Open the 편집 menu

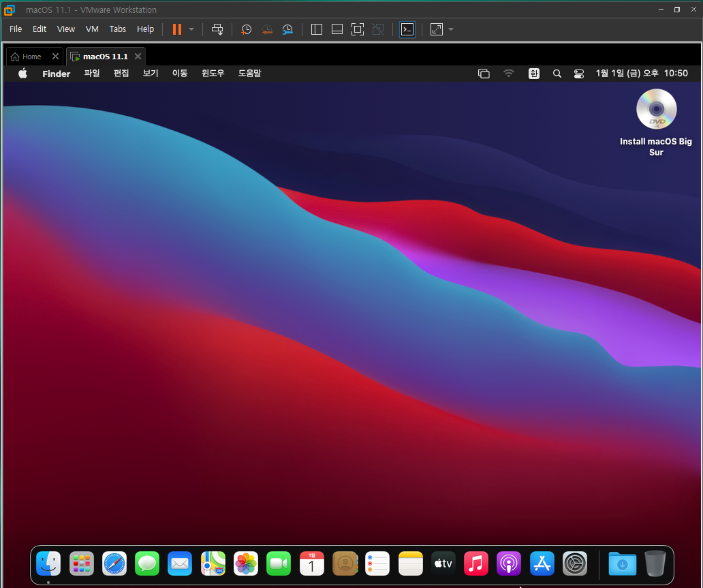tap(121, 73)
